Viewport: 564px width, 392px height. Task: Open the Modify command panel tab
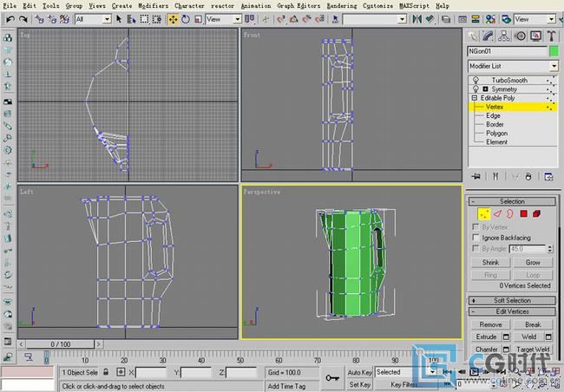click(x=489, y=36)
